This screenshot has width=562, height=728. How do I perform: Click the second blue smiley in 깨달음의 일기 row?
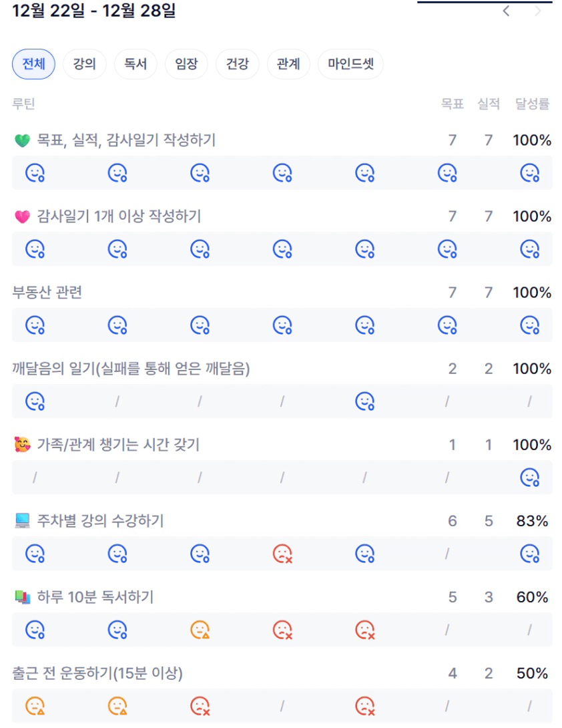click(x=364, y=401)
